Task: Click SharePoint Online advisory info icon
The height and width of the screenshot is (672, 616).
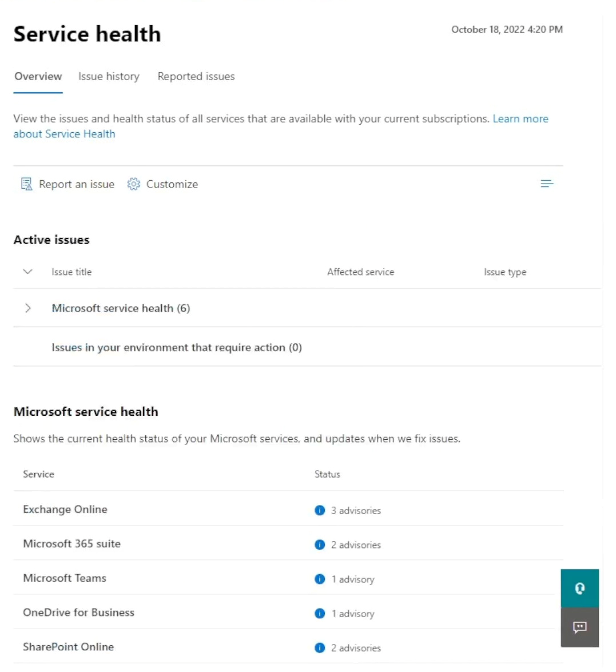Action: (x=320, y=648)
